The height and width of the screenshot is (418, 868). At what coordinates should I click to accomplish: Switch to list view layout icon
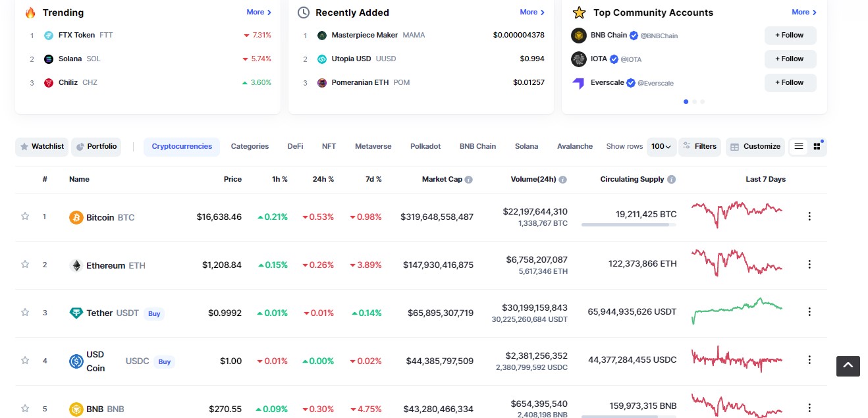coord(799,146)
